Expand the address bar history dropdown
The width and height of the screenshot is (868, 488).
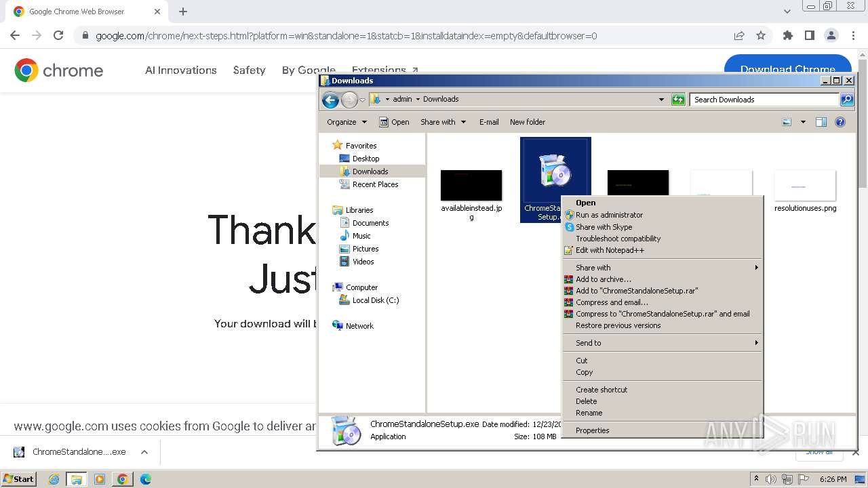(x=661, y=100)
